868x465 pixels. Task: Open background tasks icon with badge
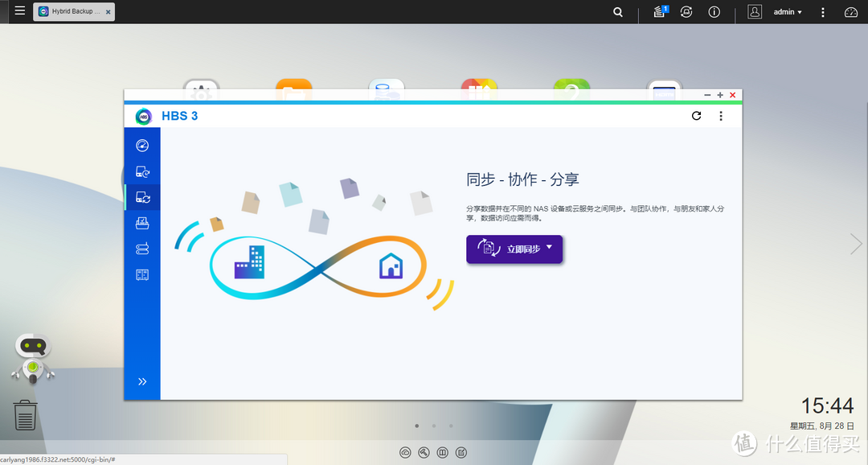(x=660, y=11)
